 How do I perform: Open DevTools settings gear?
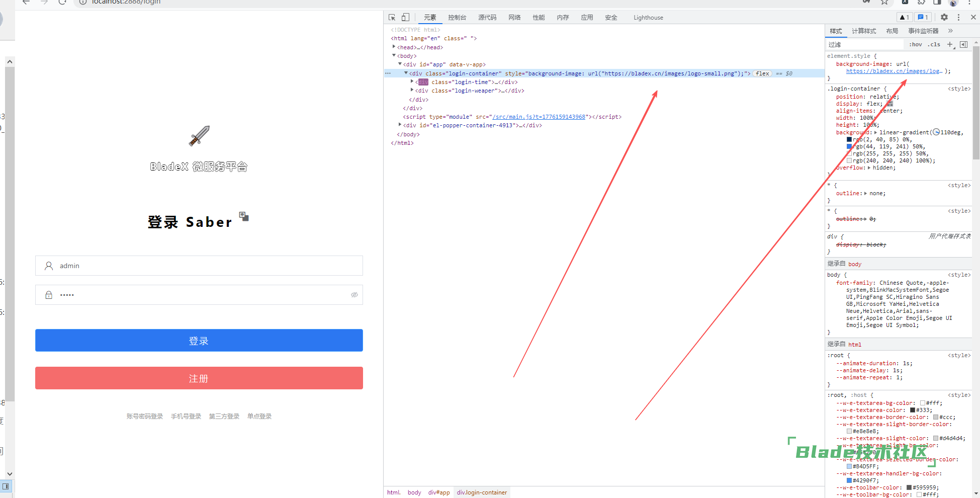tap(944, 17)
